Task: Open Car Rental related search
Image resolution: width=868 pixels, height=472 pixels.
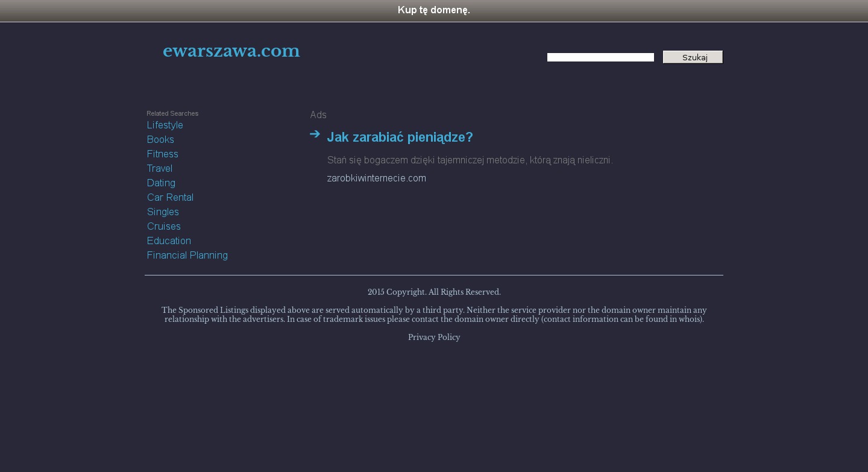Action: 170,198
